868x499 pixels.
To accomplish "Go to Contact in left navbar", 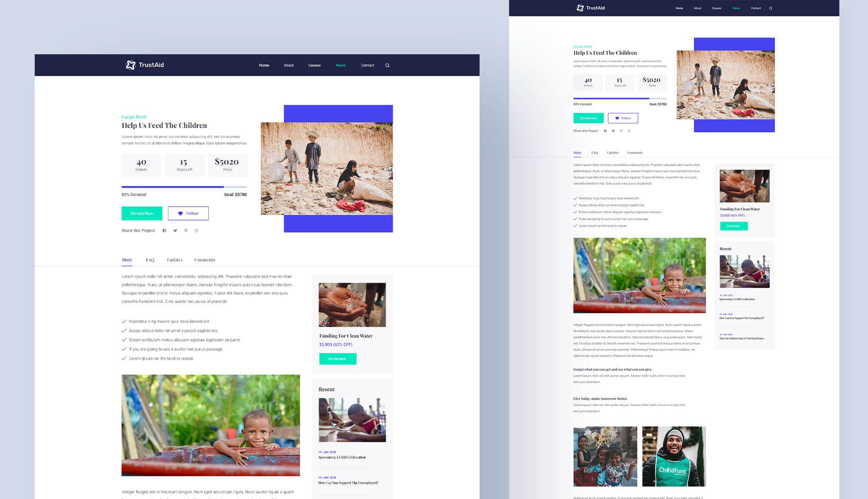I will click(x=367, y=66).
